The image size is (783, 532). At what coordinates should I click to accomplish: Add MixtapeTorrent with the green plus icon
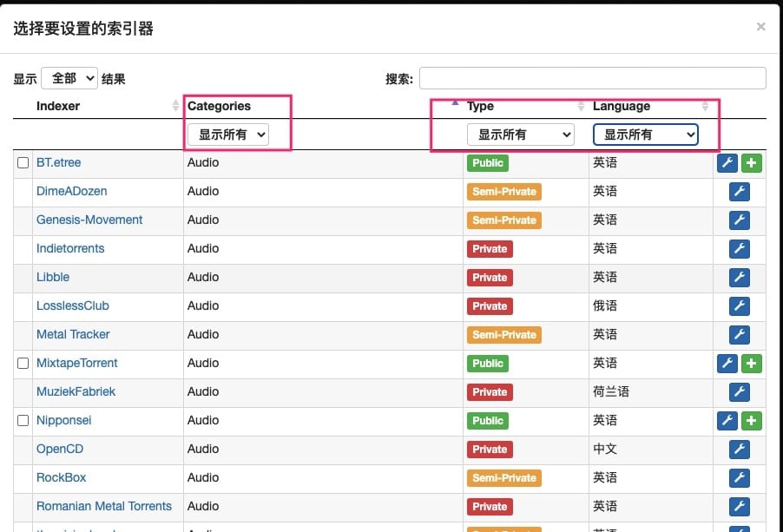point(752,364)
